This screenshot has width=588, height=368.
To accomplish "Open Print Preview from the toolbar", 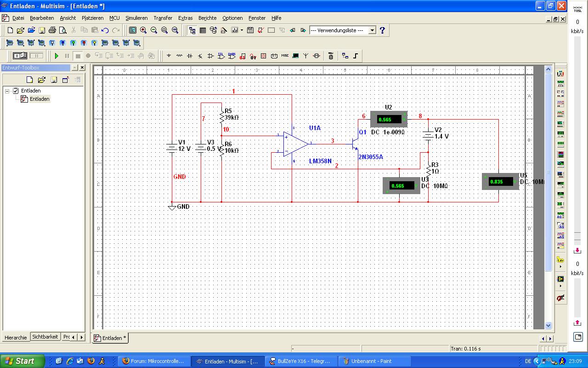I will pos(63,30).
